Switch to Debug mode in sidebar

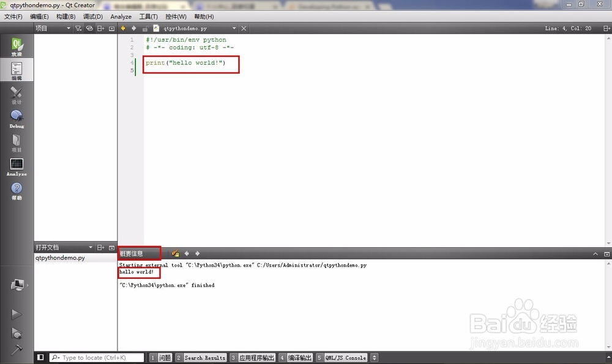point(17,119)
